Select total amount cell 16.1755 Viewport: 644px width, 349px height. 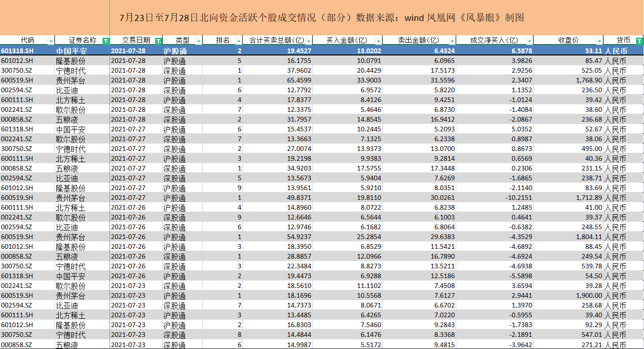tap(278, 61)
